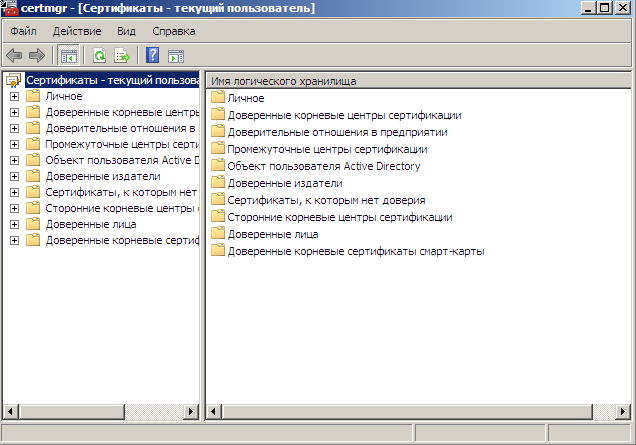
Task: Select Доверенные корневые центры сертификации list row
Action: [x=344, y=115]
